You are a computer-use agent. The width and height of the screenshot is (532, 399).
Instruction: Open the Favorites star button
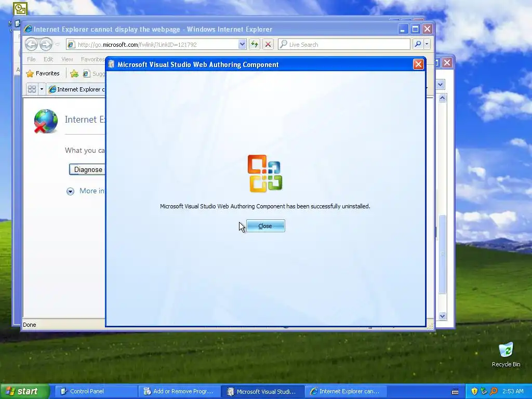click(x=43, y=73)
